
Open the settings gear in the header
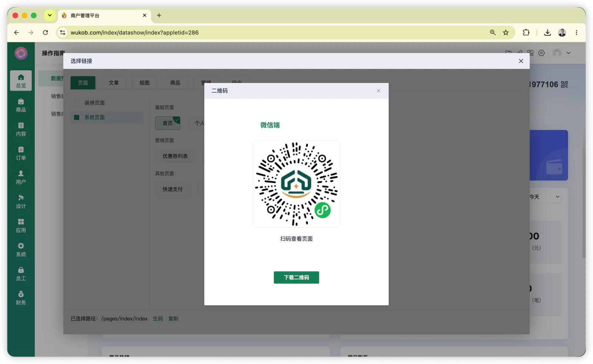[x=541, y=53]
